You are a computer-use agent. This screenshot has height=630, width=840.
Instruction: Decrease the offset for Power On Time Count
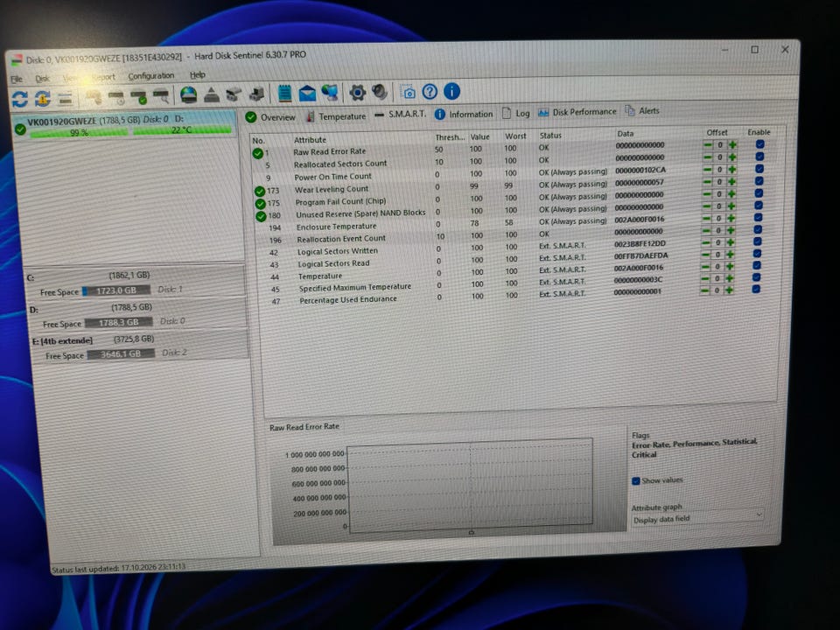708,169
